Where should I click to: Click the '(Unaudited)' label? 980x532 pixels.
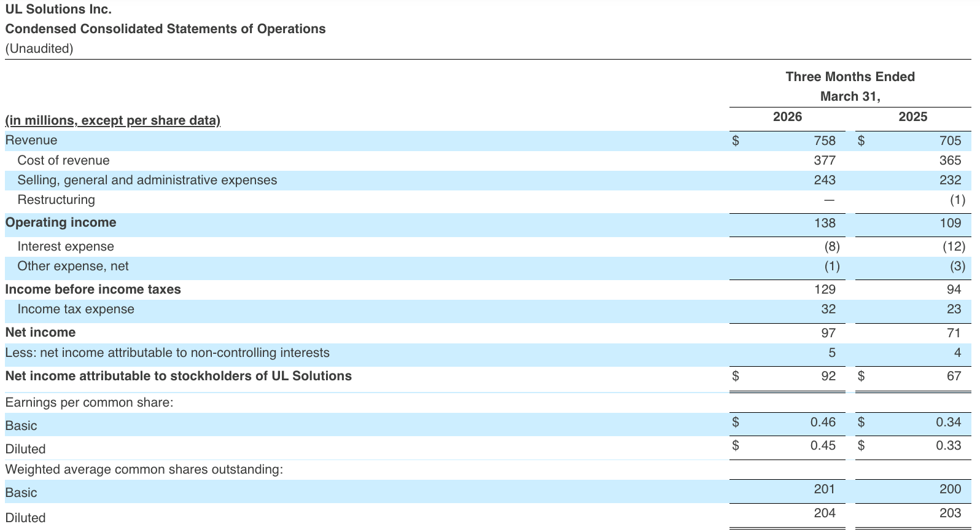pyautogui.click(x=39, y=49)
